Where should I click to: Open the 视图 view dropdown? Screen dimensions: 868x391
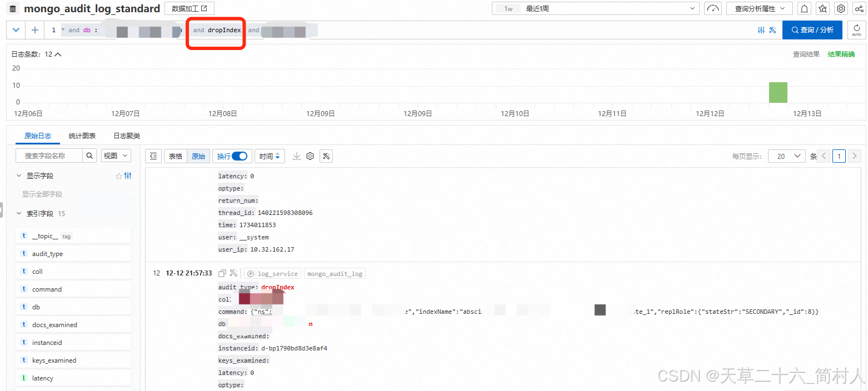(x=116, y=156)
